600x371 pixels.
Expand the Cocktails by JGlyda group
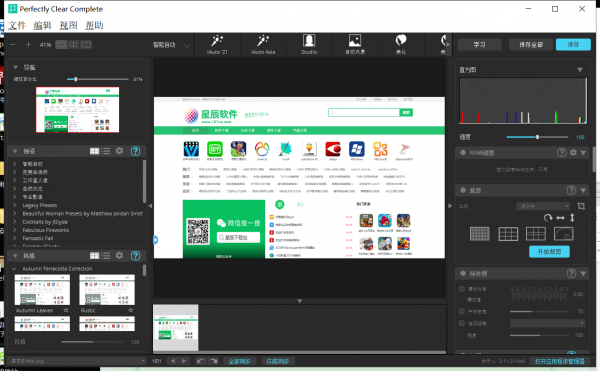pos(15,221)
